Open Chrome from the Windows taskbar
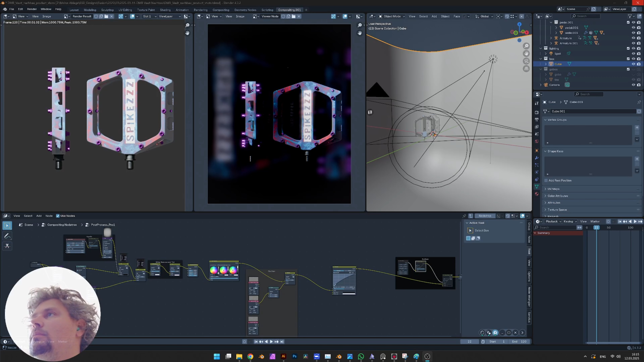This screenshot has width=644, height=362. point(250,356)
